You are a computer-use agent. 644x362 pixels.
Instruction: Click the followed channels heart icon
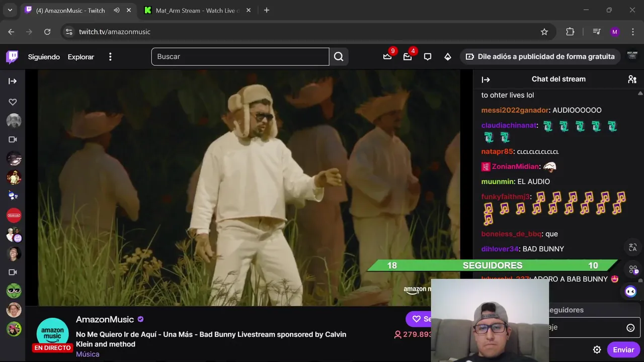click(13, 102)
